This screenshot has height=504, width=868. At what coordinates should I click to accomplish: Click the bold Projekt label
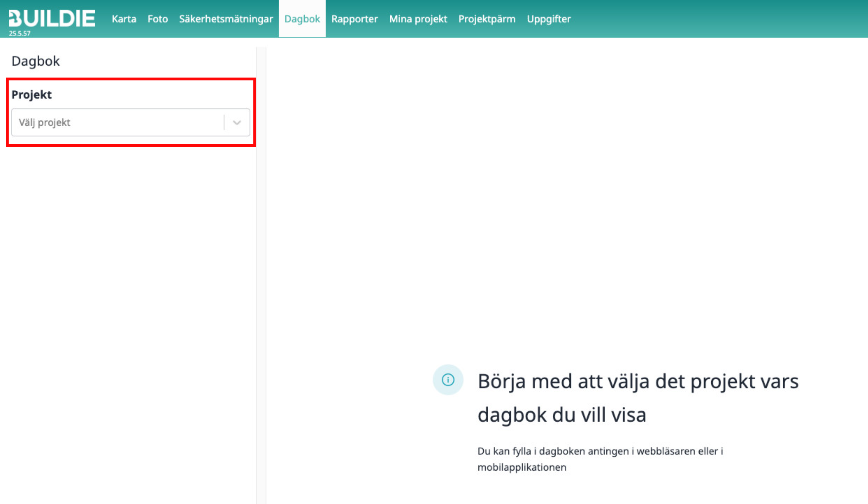tap(31, 94)
